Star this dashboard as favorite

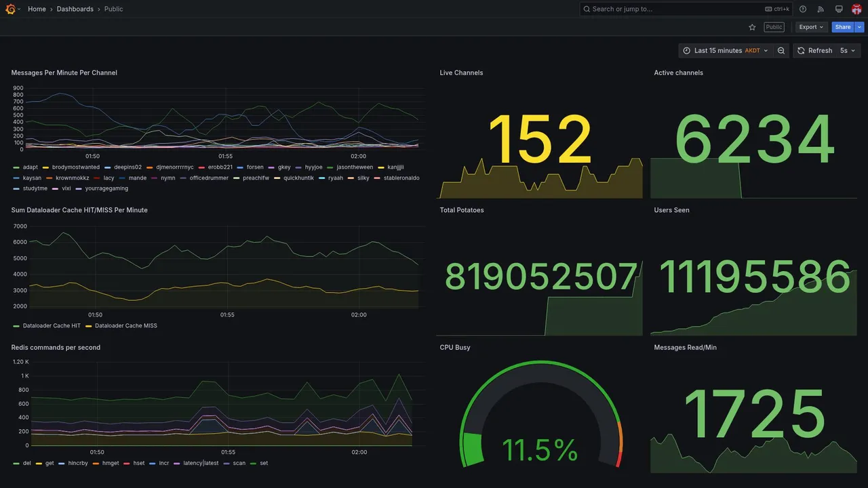pyautogui.click(x=752, y=27)
